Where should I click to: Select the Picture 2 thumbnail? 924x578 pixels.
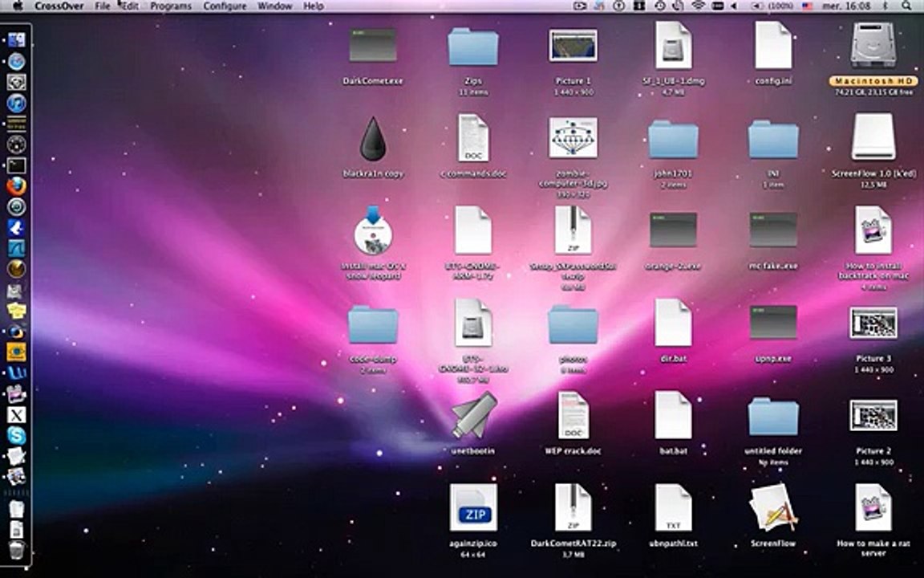pos(873,416)
